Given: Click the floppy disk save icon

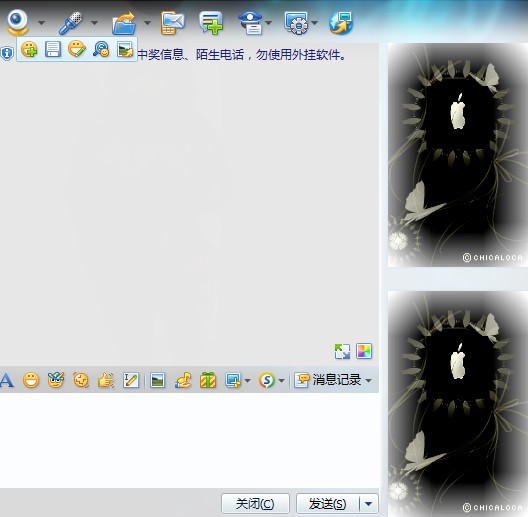Looking at the screenshot, I should [x=53, y=49].
